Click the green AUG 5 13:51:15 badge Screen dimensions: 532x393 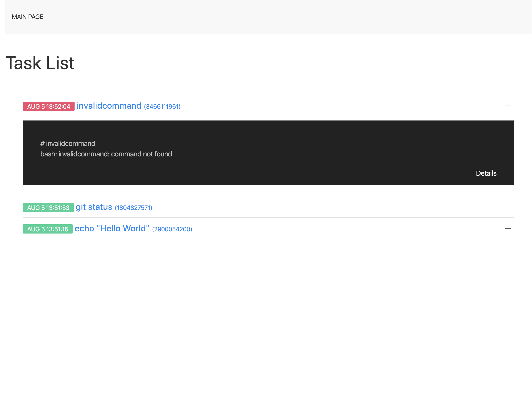(48, 229)
